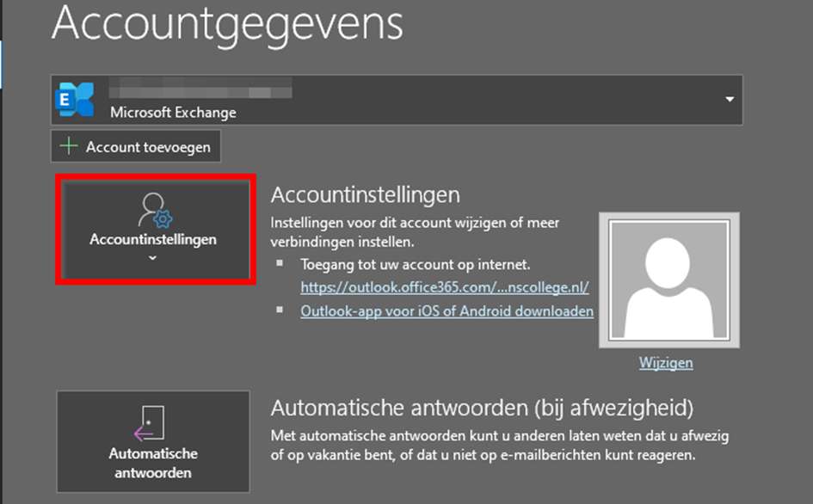Click the door-arrow Automatische antwoorden icon
The image size is (813, 504).
click(x=150, y=423)
